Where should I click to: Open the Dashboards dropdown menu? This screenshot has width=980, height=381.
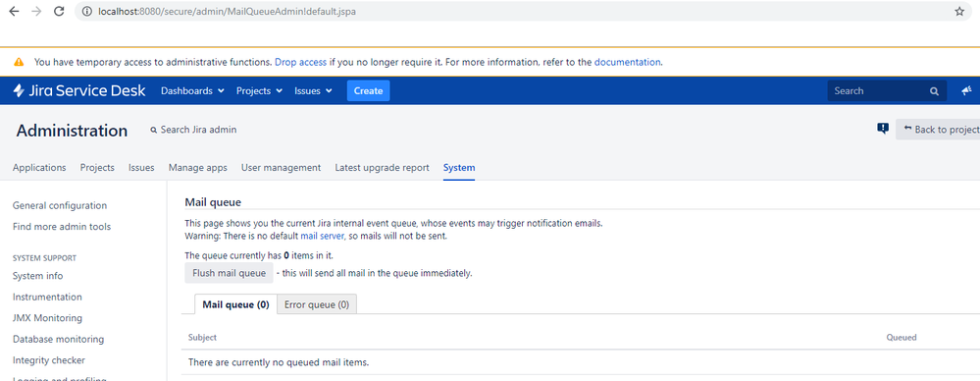192,90
